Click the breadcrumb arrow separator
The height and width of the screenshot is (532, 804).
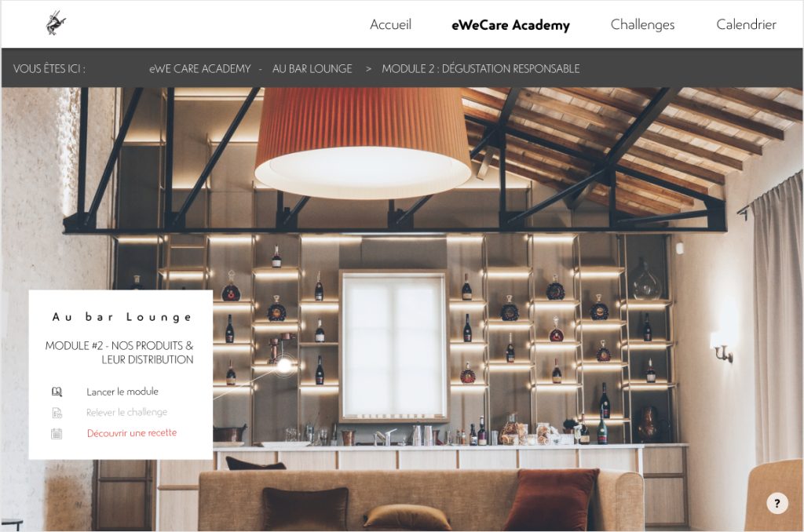point(368,69)
